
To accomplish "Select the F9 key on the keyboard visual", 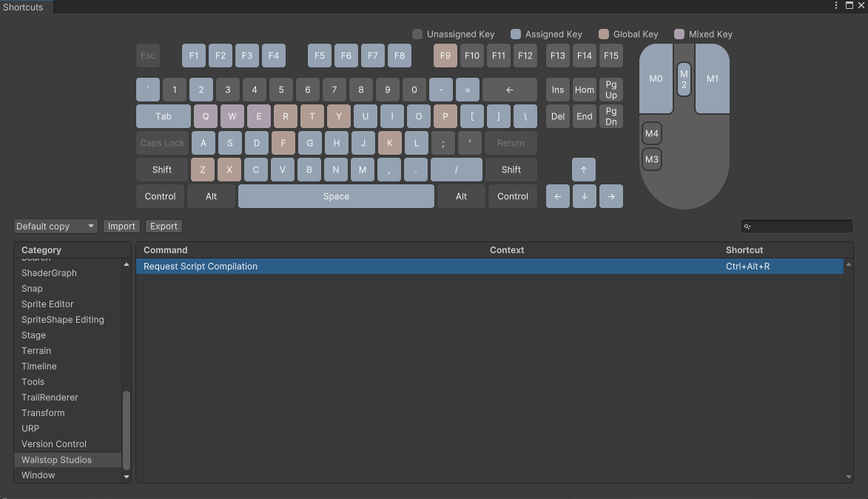I will click(x=445, y=55).
